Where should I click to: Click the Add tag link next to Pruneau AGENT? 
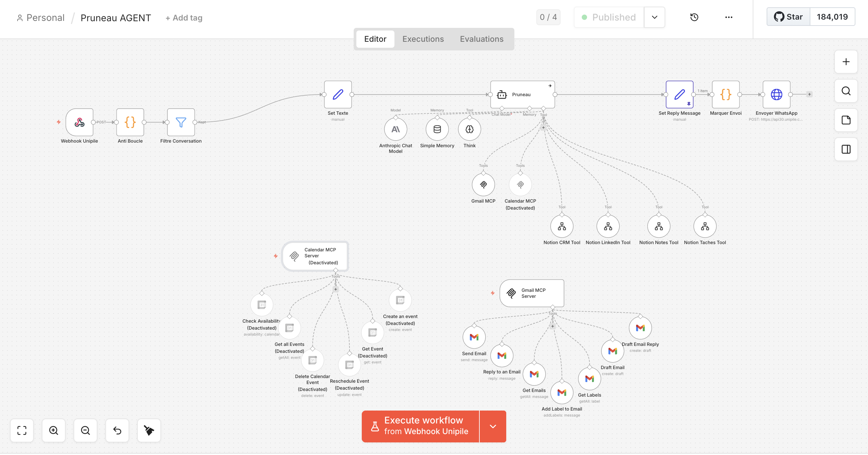[184, 18]
